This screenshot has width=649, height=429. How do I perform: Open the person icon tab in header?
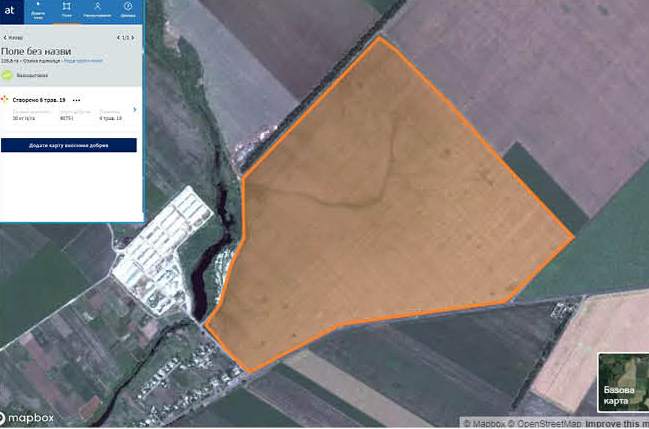pos(97,11)
